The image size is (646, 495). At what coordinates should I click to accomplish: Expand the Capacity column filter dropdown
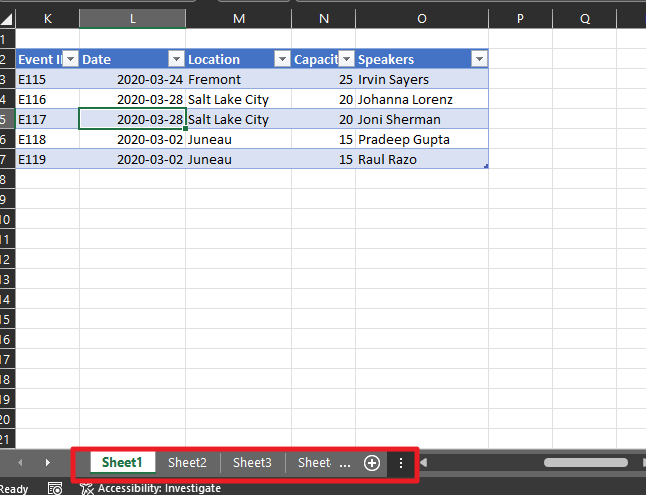click(345, 60)
